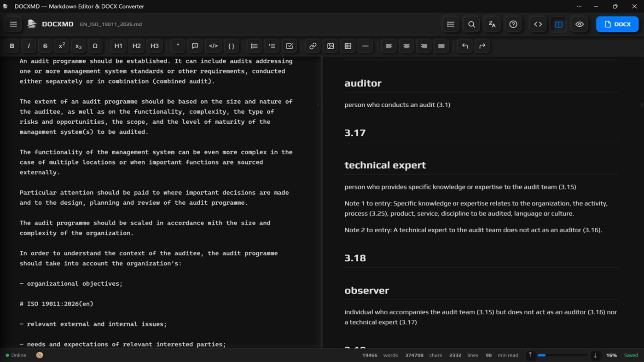Insert a table
The width and height of the screenshot is (644, 362).
click(348, 46)
